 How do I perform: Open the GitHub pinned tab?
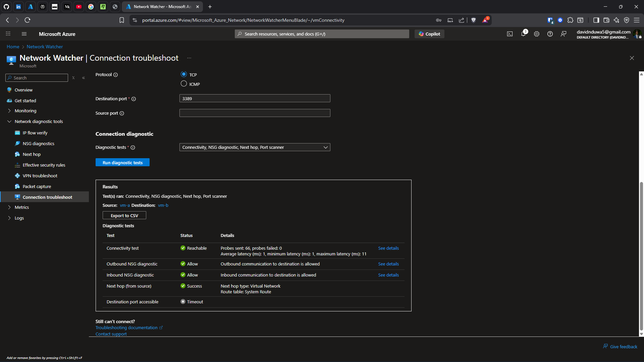(x=6, y=7)
